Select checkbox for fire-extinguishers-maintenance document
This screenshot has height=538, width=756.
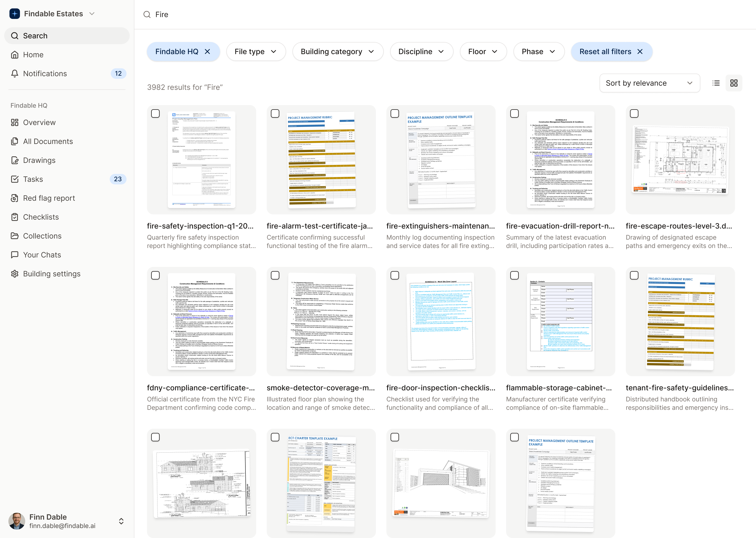(x=395, y=114)
